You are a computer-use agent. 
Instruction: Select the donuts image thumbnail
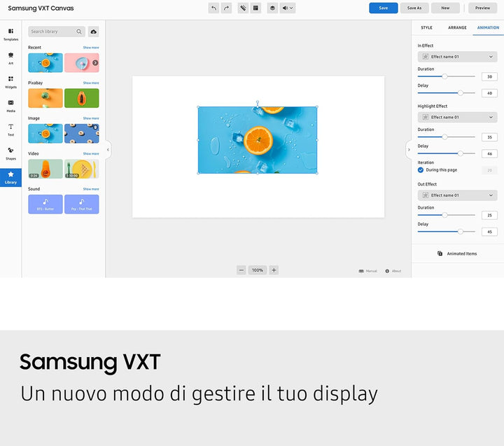coord(82,134)
